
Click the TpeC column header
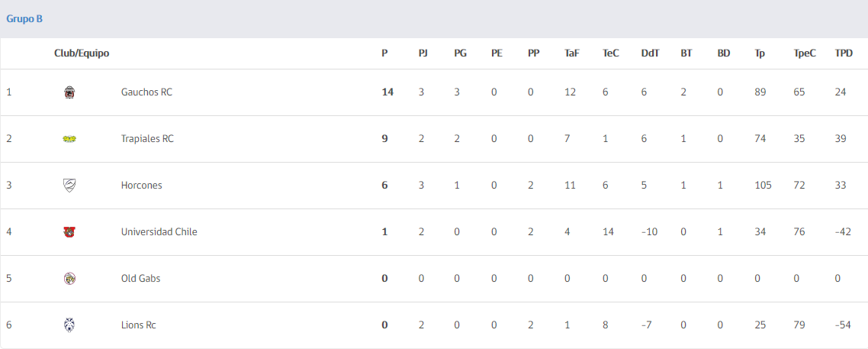(x=805, y=53)
